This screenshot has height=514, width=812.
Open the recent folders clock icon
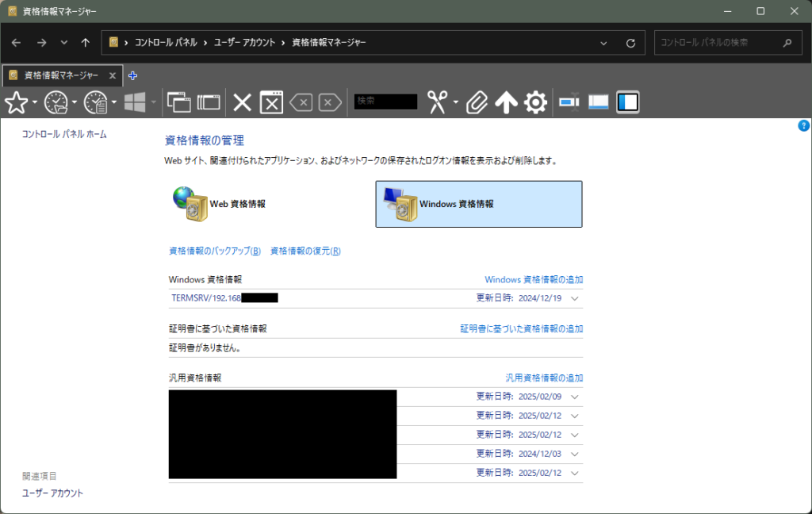(x=56, y=102)
